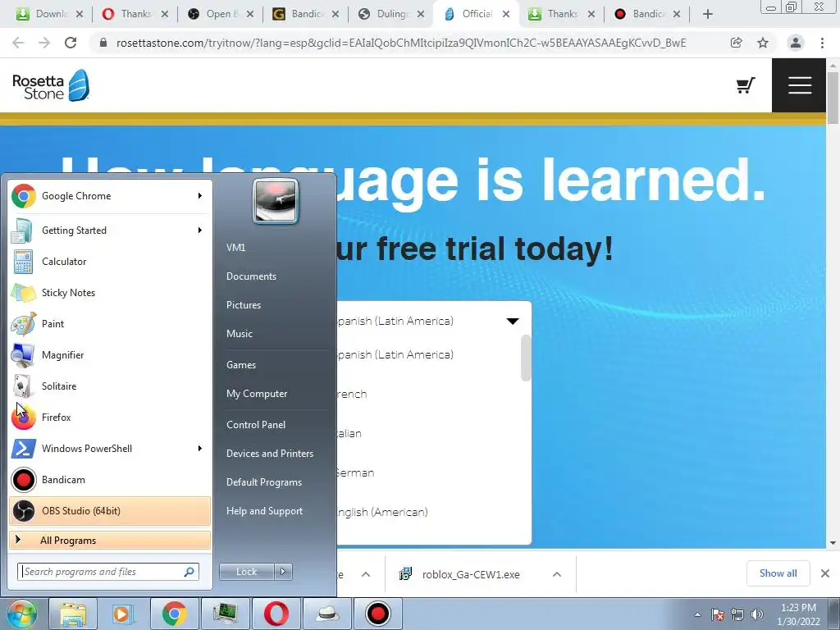Click the Action Center flag tray icon
Viewport: 840px width, 630px height.
718,614
